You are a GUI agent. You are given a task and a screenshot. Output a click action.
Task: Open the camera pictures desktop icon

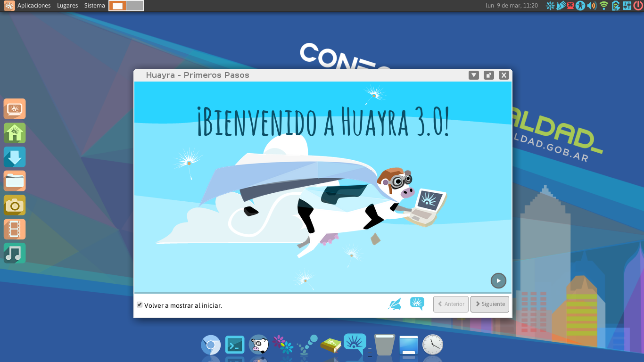15,205
